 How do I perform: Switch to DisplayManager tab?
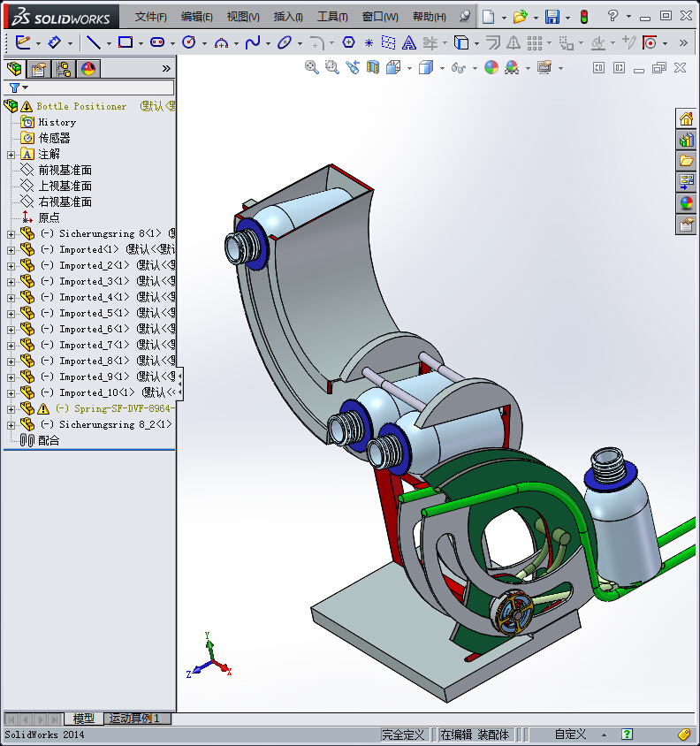(88, 70)
